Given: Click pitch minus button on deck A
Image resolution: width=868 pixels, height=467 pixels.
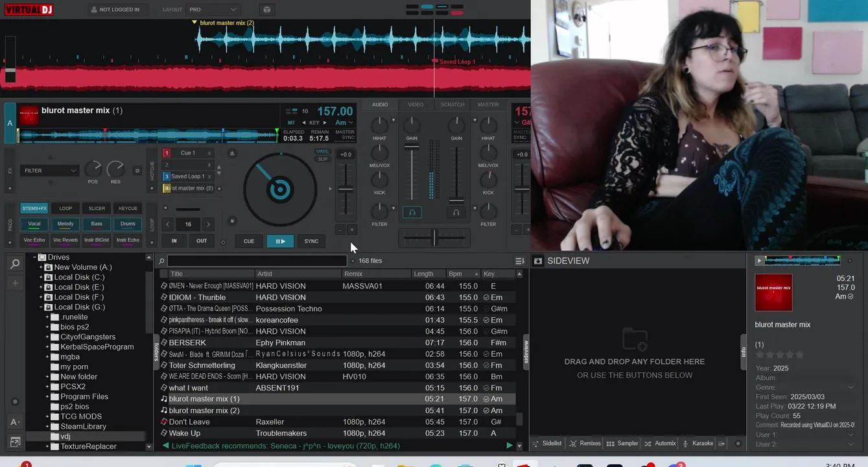Looking at the screenshot, I should 340,230.
